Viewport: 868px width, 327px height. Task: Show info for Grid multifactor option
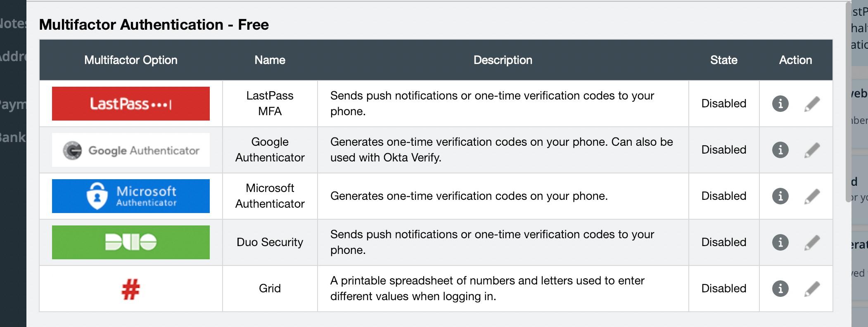pyautogui.click(x=780, y=289)
